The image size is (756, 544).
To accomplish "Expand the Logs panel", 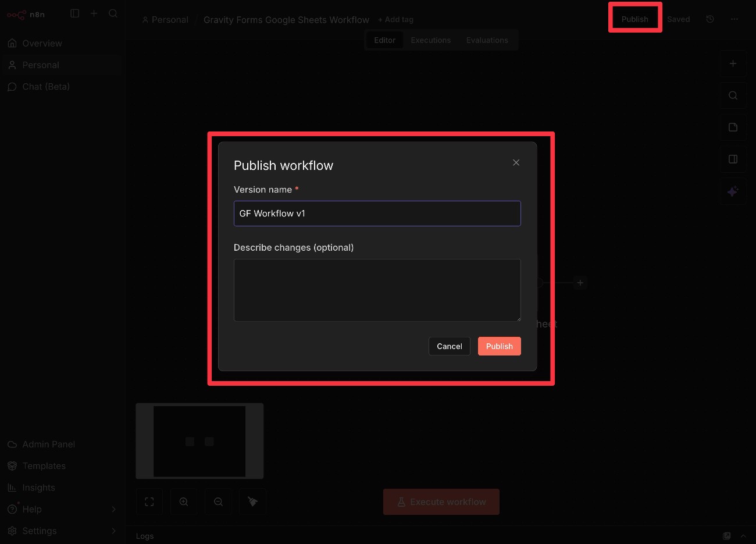I will pyautogui.click(x=743, y=536).
